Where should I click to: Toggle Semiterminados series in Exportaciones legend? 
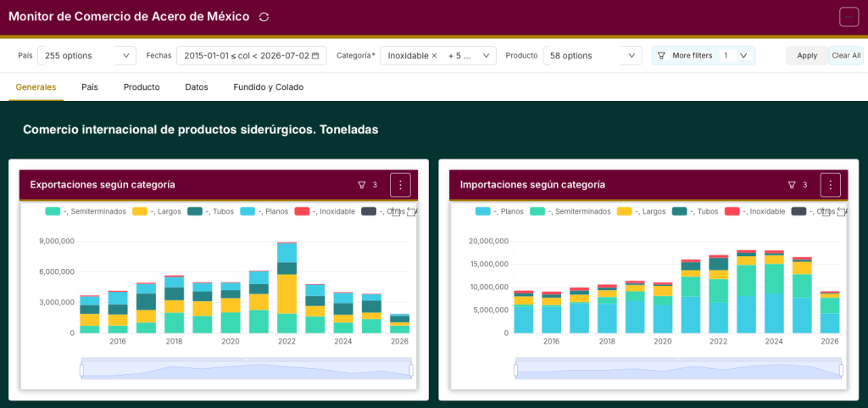click(x=86, y=211)
